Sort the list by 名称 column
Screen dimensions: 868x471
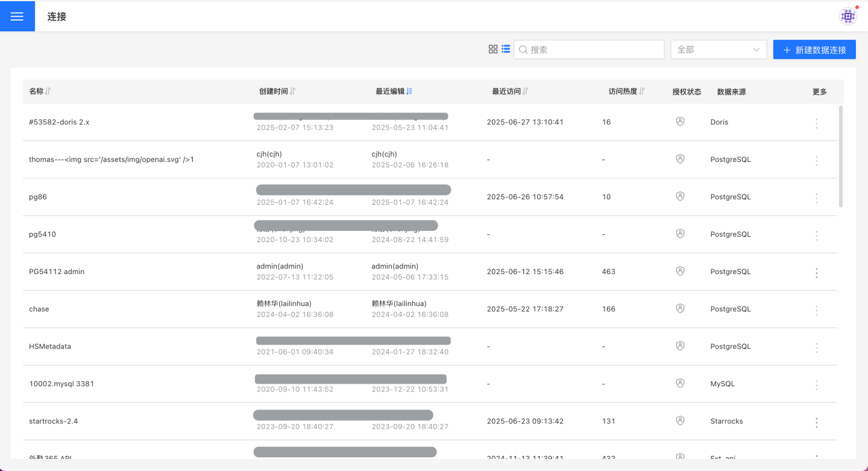coord(48,92)
